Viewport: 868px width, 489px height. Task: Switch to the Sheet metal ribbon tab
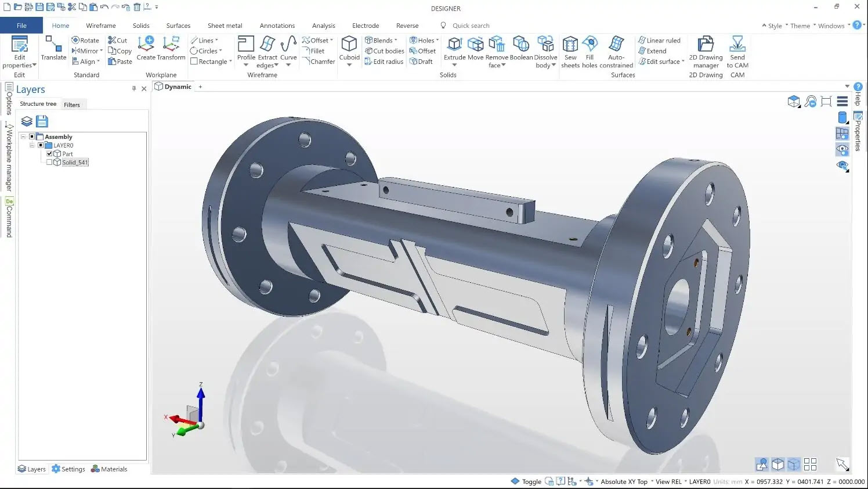pos(225,26)
